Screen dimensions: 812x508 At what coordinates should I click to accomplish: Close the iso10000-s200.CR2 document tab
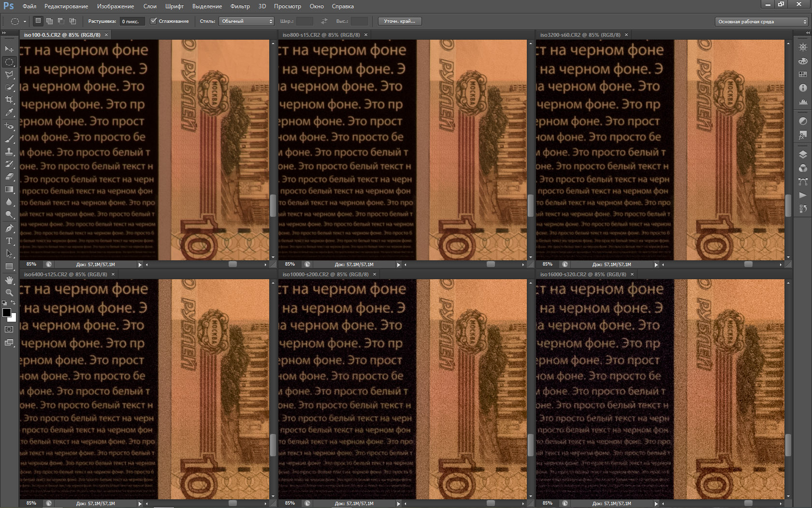[x=375, y=274]
